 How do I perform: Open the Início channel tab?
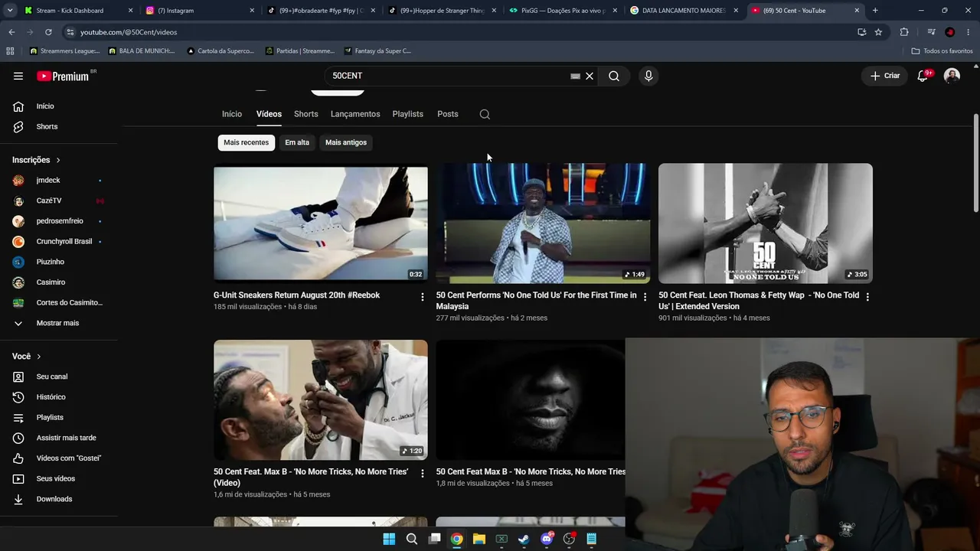pyautogui.click(x=232, y=114)
